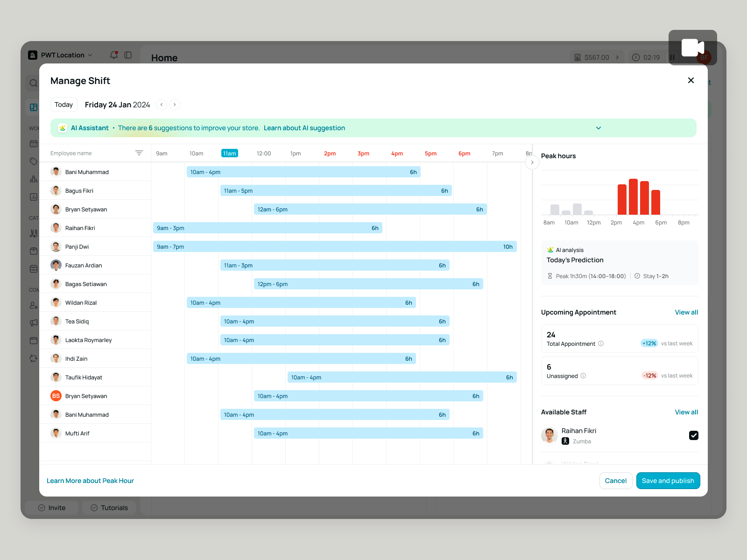Go to the previous day with left chevron

(x=162, y=105)
